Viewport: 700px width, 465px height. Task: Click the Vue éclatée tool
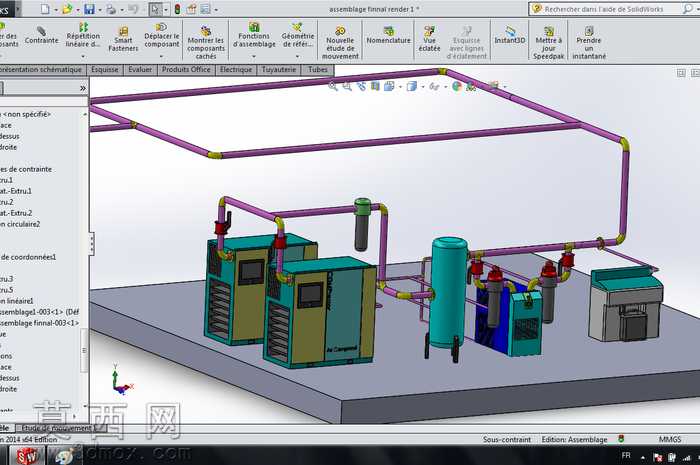429,38
